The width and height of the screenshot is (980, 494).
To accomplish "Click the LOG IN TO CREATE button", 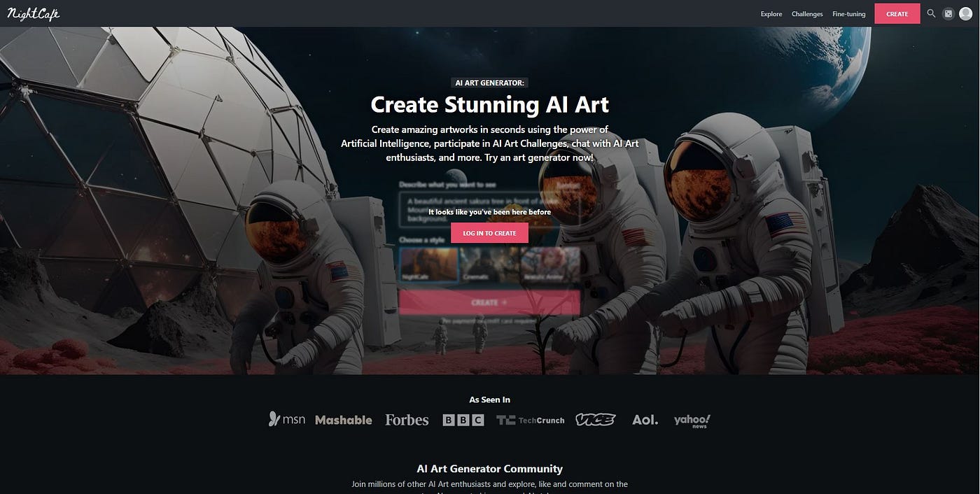I will pos(489,233).
